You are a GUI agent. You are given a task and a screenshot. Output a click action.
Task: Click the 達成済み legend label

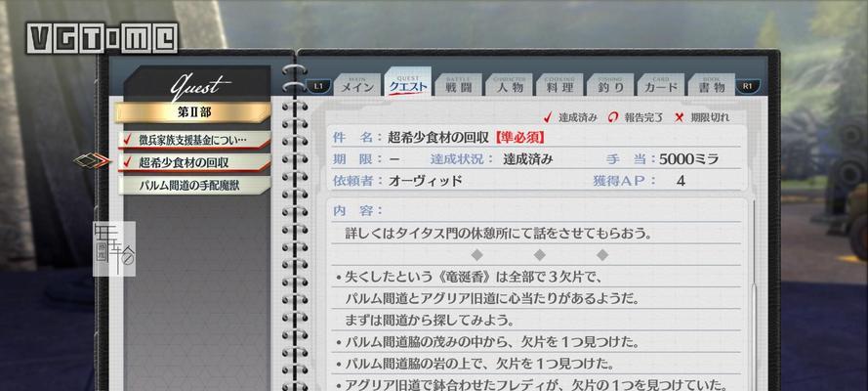pos(577,117)
